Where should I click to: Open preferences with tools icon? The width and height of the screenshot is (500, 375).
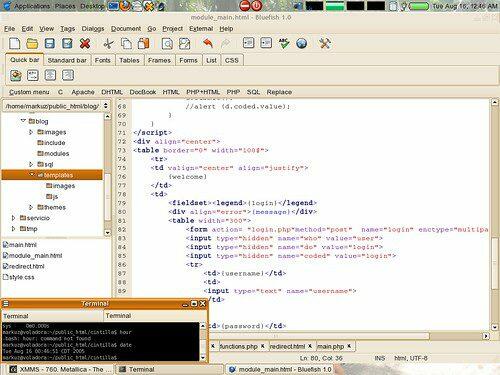pos(325,43)
